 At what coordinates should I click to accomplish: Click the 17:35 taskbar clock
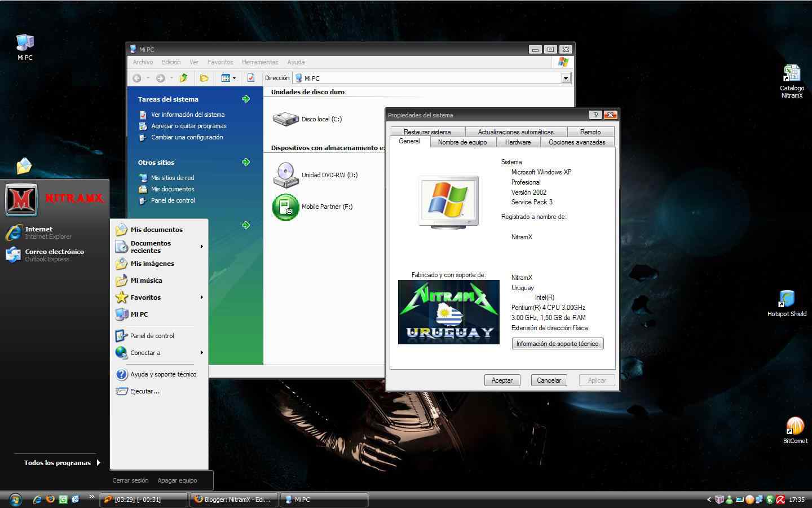coord(797,500)
